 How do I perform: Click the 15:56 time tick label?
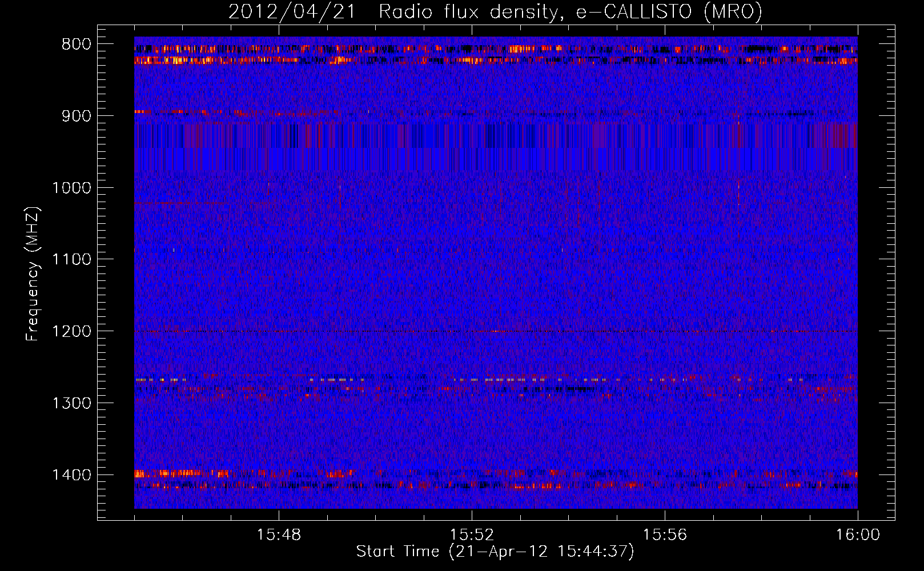665,535
